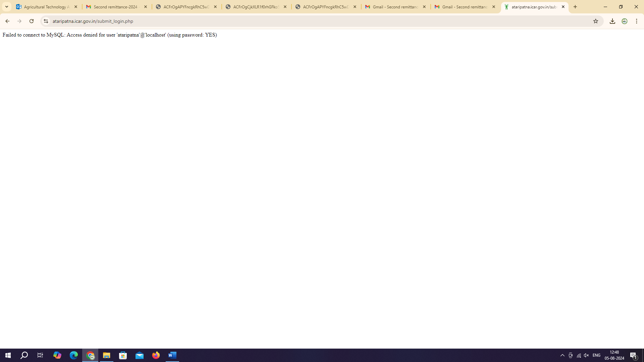Switch to the ACFrOgCjkXLR1f0rhGFko tab
Screen dimensions: 644x362
[x=256, y=7]
